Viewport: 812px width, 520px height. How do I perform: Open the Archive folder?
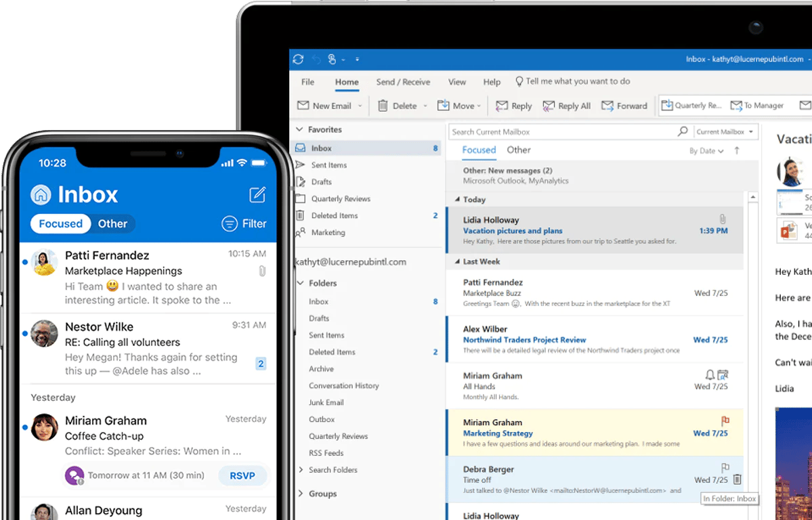point(321,369)
